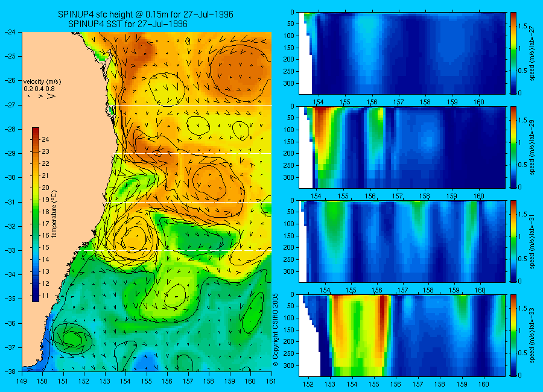Open the lat=-31 speed section panel

coord(402,241)
